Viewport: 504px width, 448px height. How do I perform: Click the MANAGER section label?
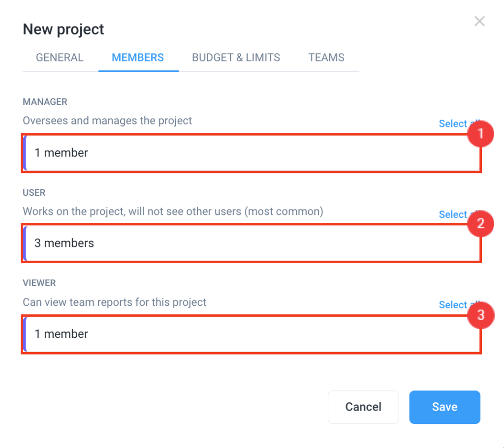coord(45,102)
